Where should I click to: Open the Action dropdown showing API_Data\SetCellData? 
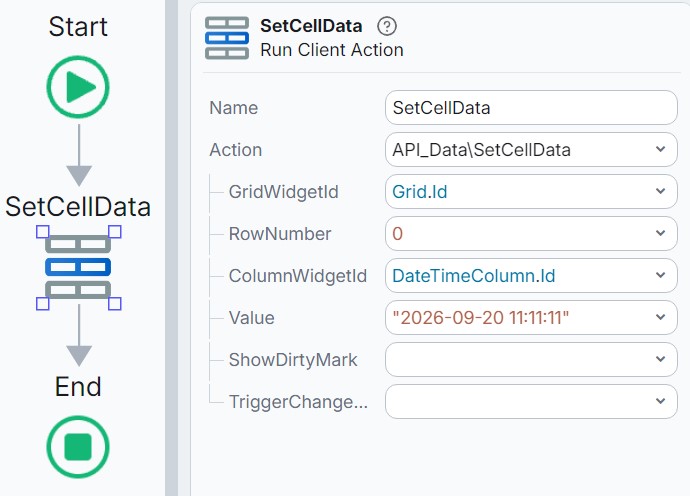531,150
